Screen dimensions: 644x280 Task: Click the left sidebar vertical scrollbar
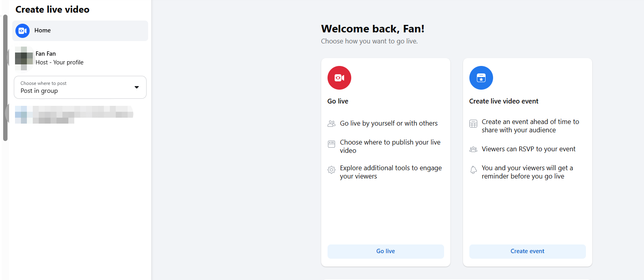click(5, 79)
